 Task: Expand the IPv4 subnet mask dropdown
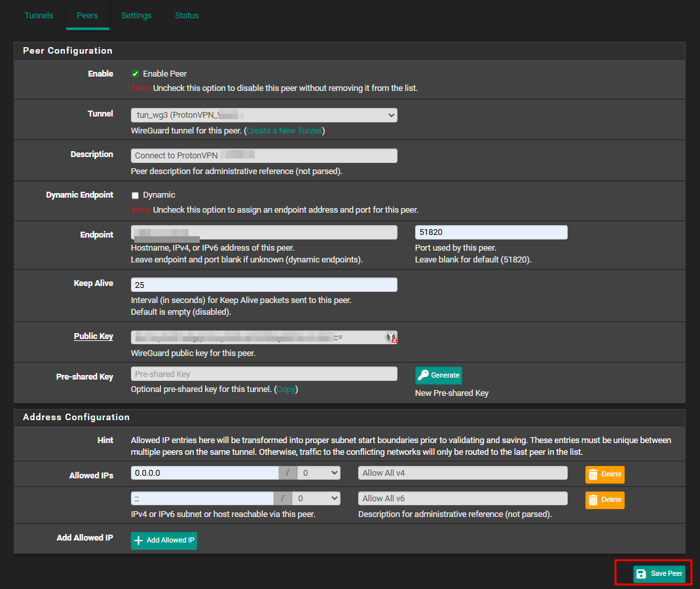pos(319,473)
